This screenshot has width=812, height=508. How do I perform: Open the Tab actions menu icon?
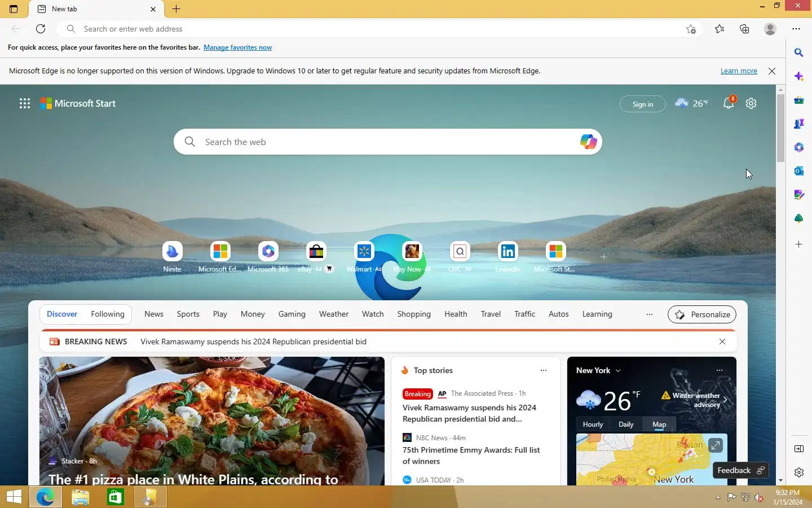point(14,9)
